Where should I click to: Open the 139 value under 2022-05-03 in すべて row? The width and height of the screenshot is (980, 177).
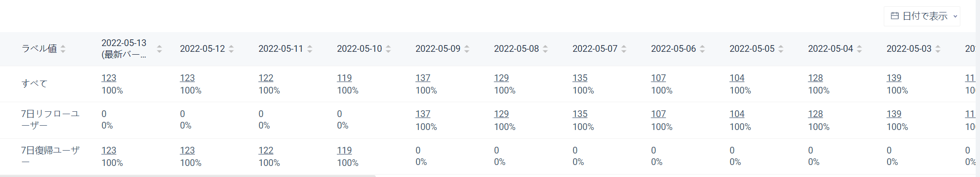(x=894, y=78)
